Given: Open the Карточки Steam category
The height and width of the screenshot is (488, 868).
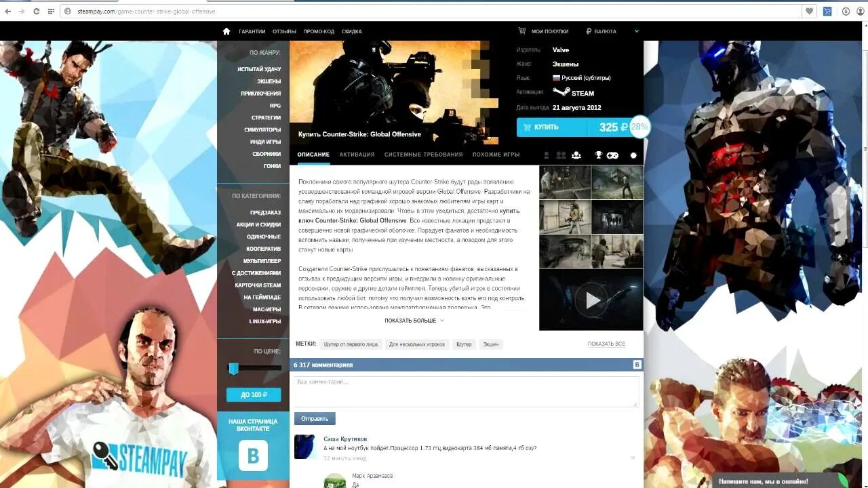Looking at the screenshot, I should (258, 285).
